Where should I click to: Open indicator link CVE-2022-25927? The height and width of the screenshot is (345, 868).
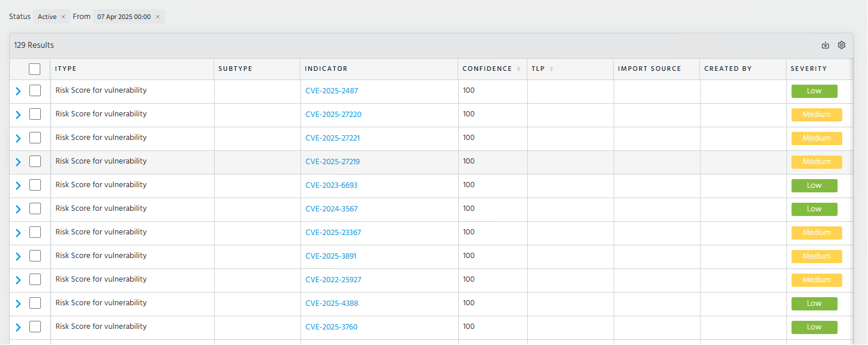333,280
